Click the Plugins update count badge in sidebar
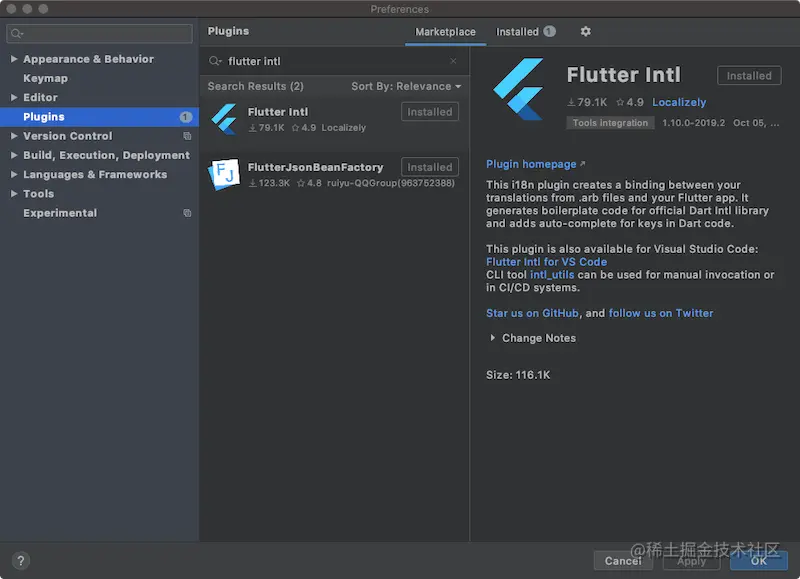Screen dimensions: 800x579 (x=186, y=117)
